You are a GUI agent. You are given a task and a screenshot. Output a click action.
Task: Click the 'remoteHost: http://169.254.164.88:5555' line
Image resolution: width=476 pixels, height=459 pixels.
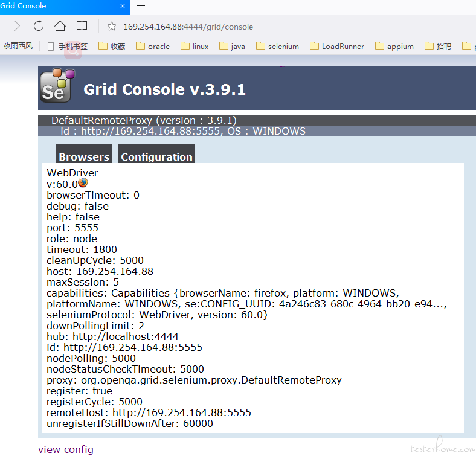tap(149, 413)
